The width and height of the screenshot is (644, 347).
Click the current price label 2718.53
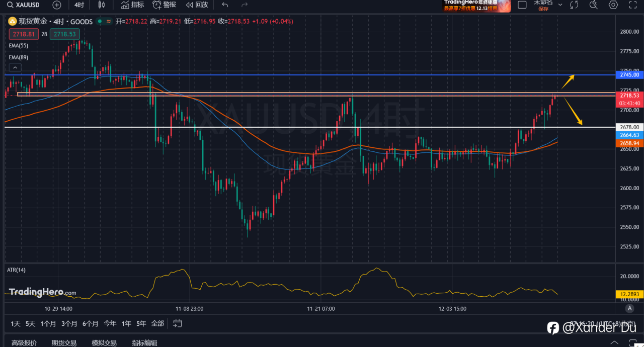[629, 96]
